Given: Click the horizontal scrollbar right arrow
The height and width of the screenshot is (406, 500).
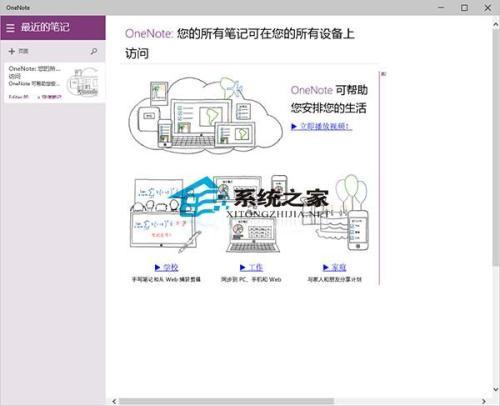Looking at the screenshot, I should [x=484, y=401].
